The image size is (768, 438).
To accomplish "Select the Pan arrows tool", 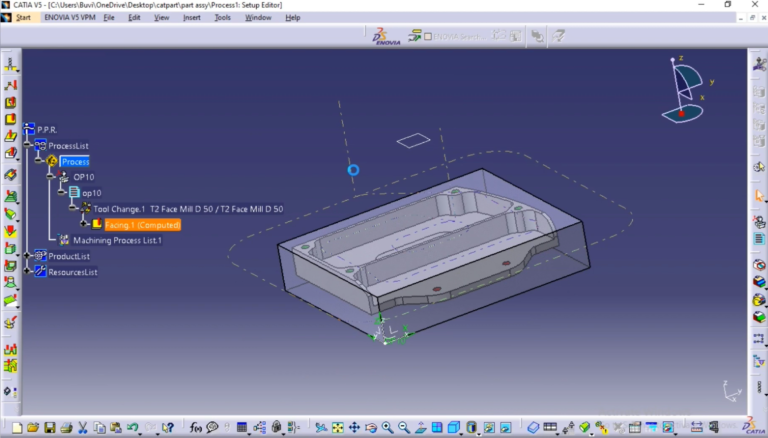I will point(354,428).
